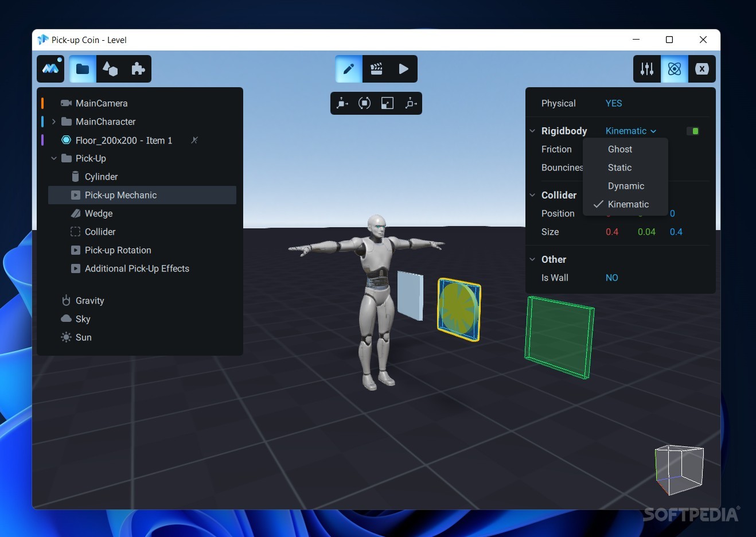Select MainCamera in the hierarchy
The width and height of the screenshot is (756, 537).
coord(102,103)
